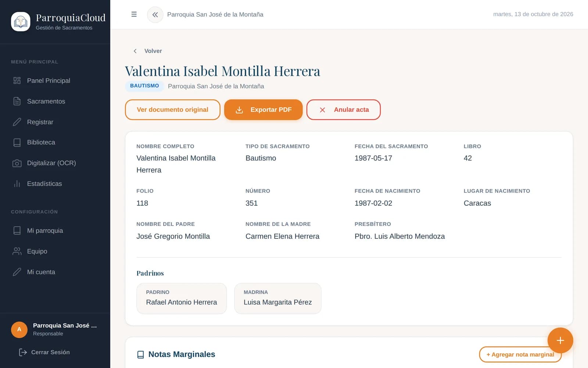
Task: Open Mi parroquia settings
Action: (55, 231)
